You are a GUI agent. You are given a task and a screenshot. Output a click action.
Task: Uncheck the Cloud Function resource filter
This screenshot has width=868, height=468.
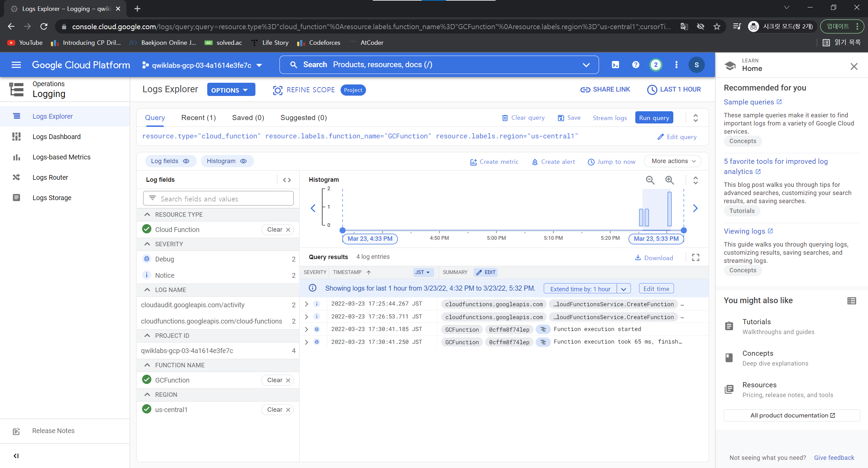[x=147, y=229]
